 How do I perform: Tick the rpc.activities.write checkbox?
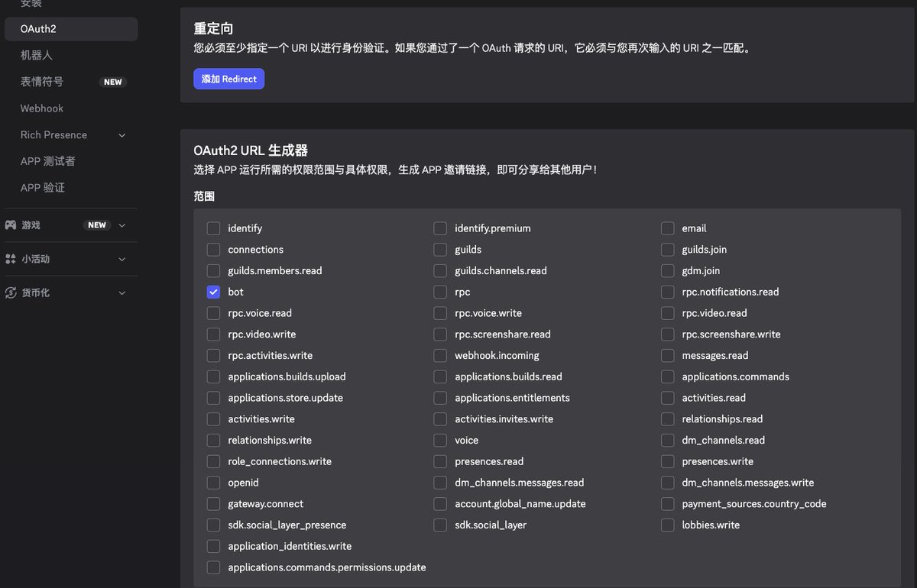coord(213,355)
